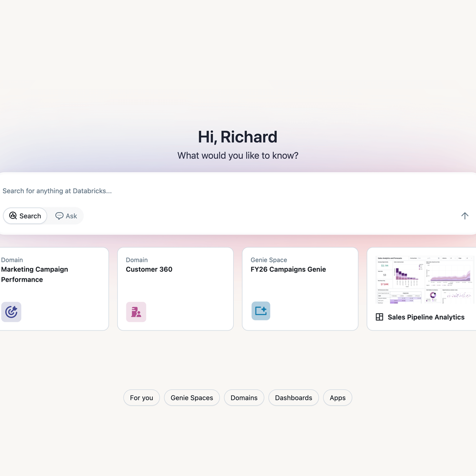Switch to the Genie Spaces filter tab
Image resolution: width=476 pixels, height=476 pixels.
[191, 397]
